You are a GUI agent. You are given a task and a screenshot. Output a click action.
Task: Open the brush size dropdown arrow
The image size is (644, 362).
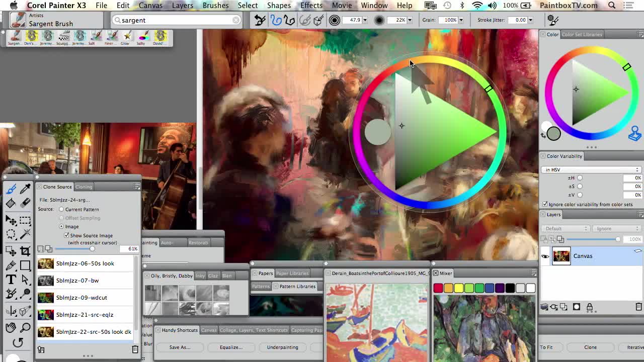pyautogui.click(x=365, y=20)
